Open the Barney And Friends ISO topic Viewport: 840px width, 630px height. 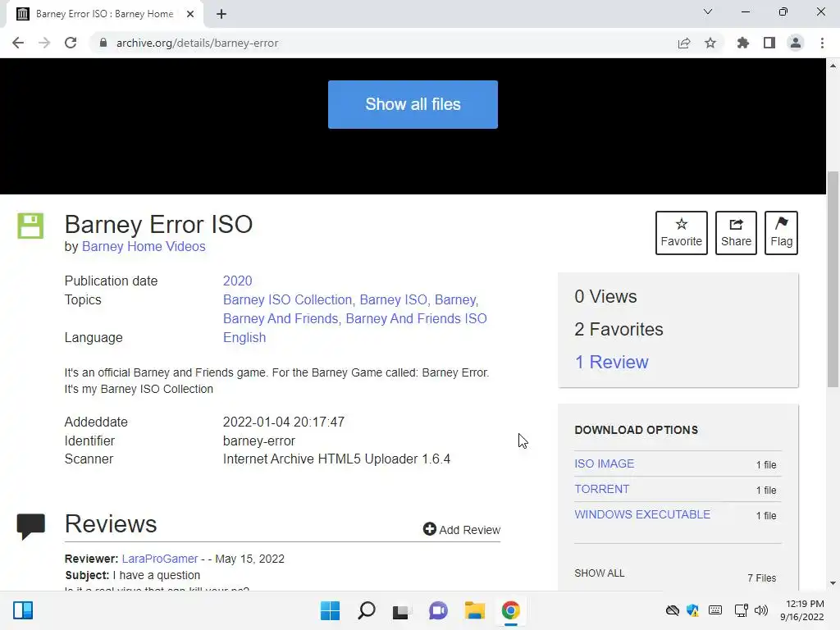tap(416, 318)
